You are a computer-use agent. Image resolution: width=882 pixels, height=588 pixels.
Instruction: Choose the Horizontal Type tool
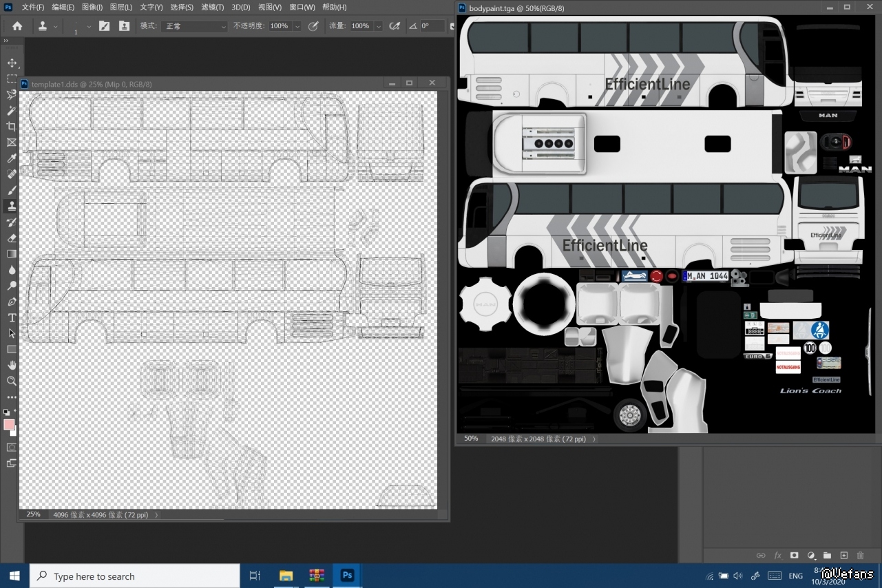click(12, 317)
